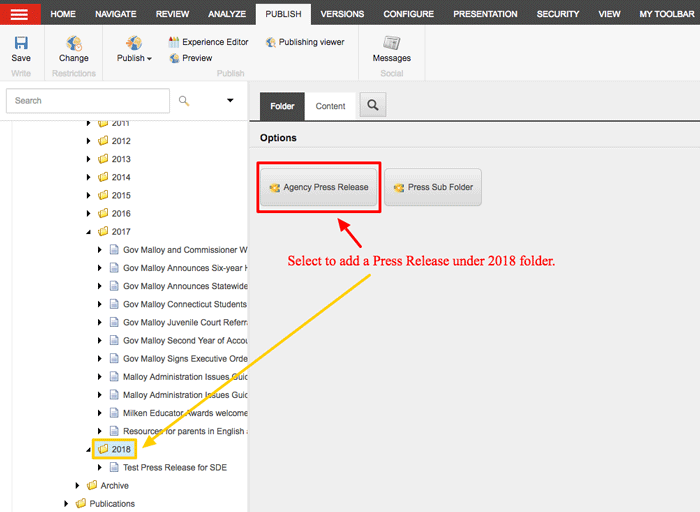Open the Configure ribbon tab

(x=408, y=14)
